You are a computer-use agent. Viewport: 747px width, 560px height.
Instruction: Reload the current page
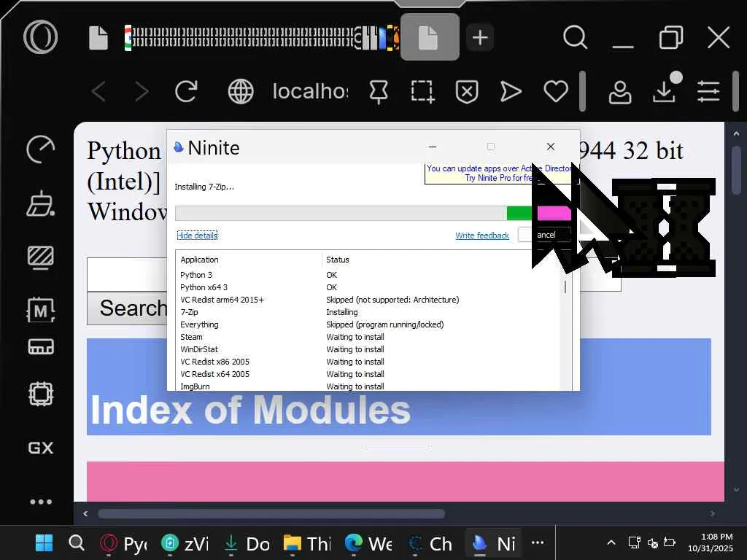tap(186, 91)
